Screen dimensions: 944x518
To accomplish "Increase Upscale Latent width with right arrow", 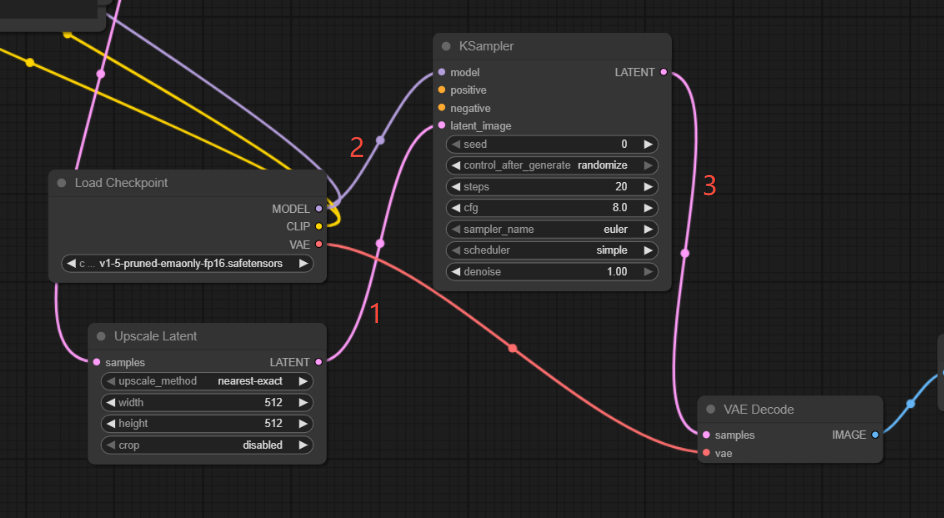I will click(x=302, y=402).
